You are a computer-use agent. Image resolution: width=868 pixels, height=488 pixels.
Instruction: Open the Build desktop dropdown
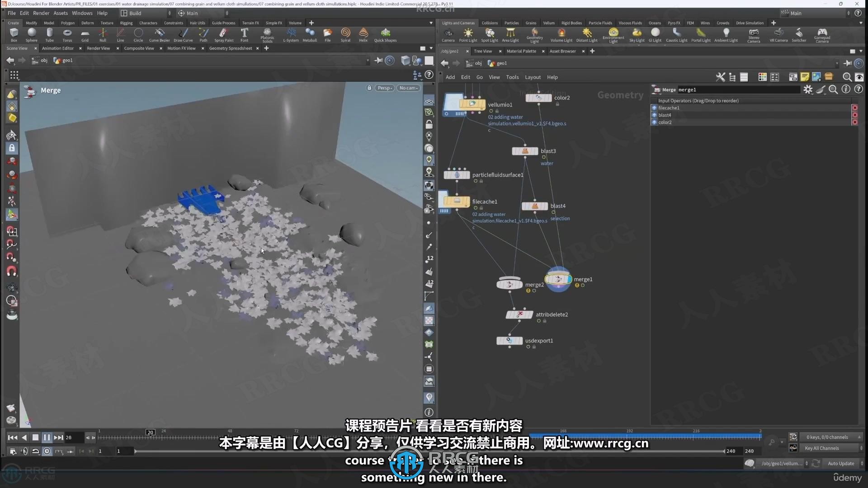click(x=146, y=13)
